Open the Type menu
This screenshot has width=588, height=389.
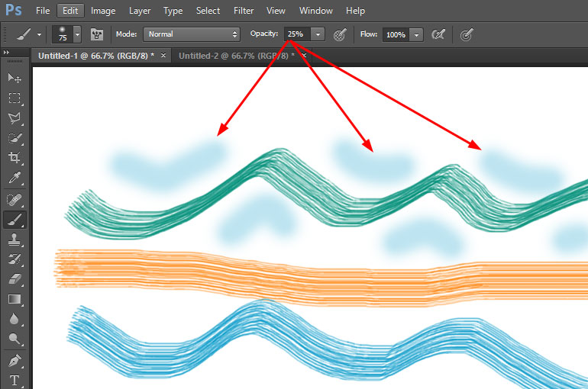[x=173, y=11]
